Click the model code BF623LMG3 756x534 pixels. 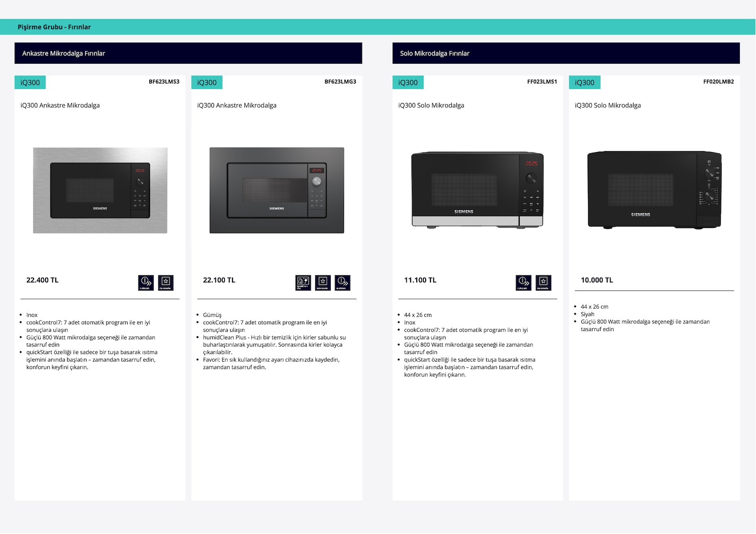(340, 82)
